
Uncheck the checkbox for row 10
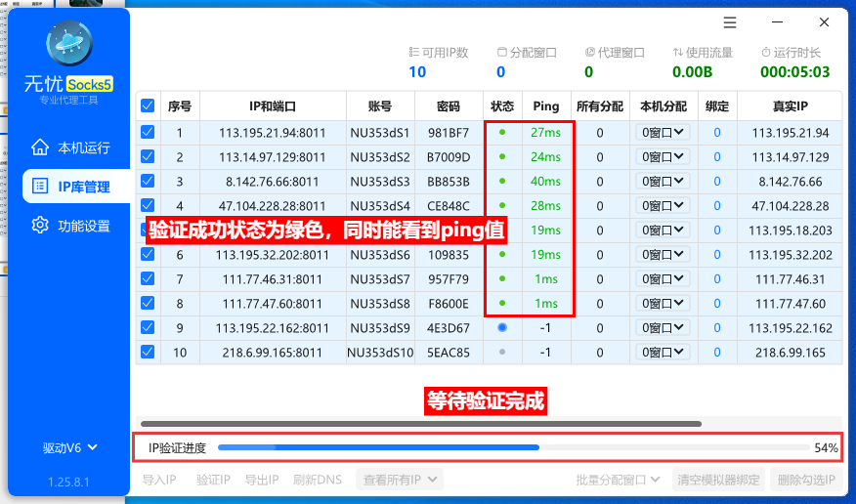tap(148, 353)
